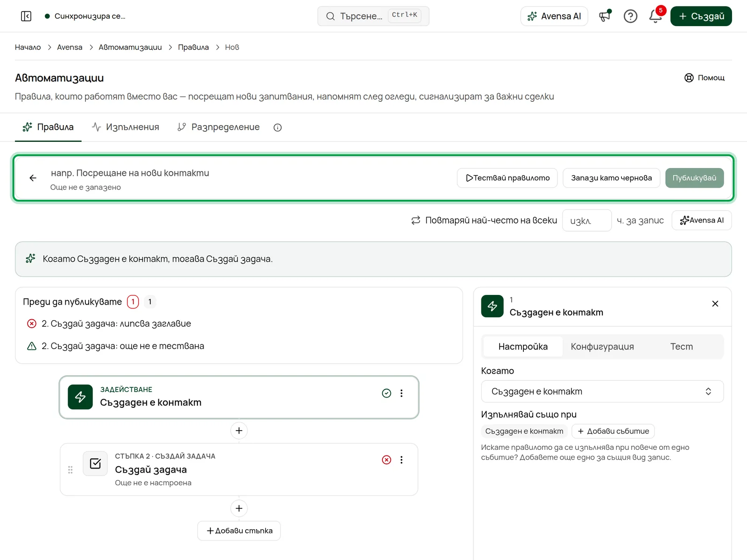Image resolution: width=747 pixels, height=560 pixels.
Task: Switch to the Изпълнения tab
Action: 126,127
